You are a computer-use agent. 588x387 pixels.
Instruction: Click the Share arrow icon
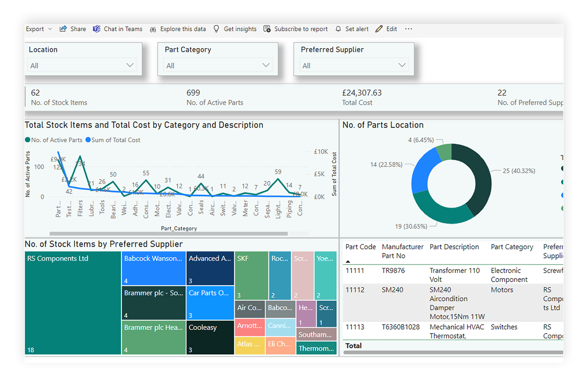(x=63, y=29)
